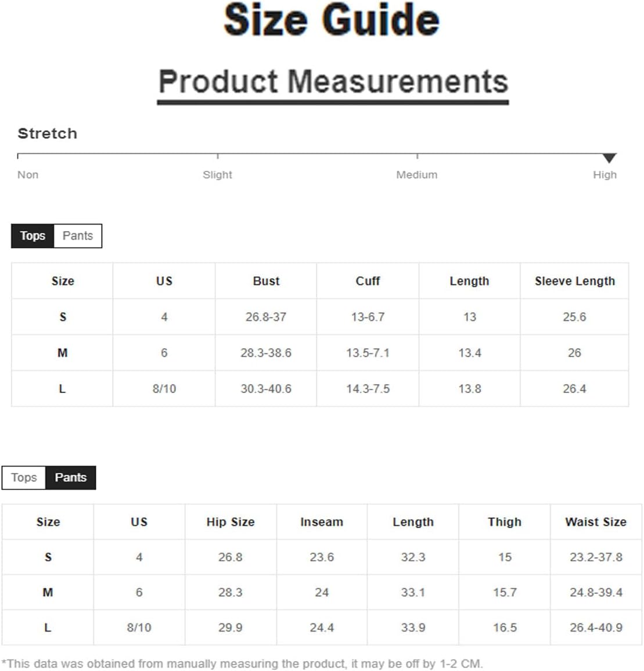
Task: Select the Tops tab in upper toggle
Action: pyautogui.click(x=33, y=236)
